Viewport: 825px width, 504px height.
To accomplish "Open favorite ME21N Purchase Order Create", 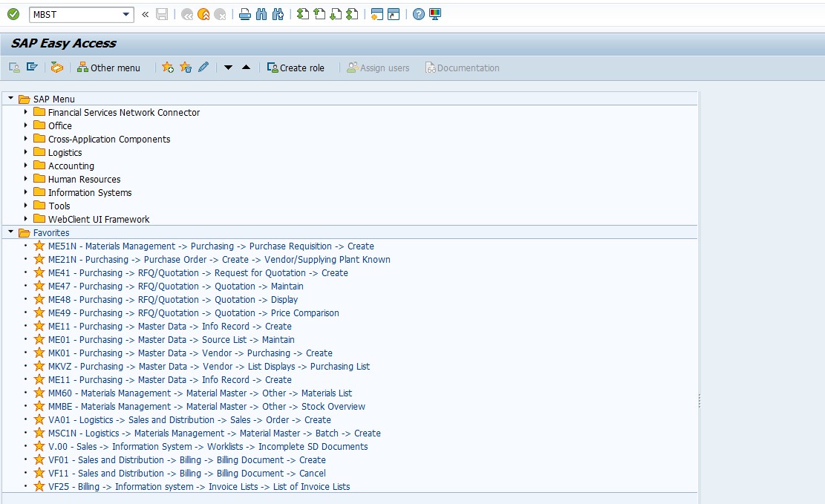I will (219, 259).
